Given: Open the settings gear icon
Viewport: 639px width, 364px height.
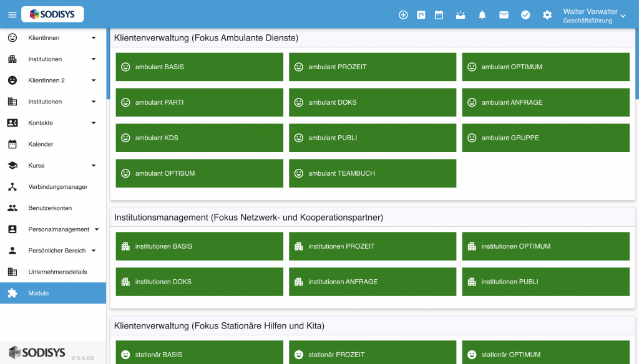Looking at the screenshot, I should coord(547,15).
